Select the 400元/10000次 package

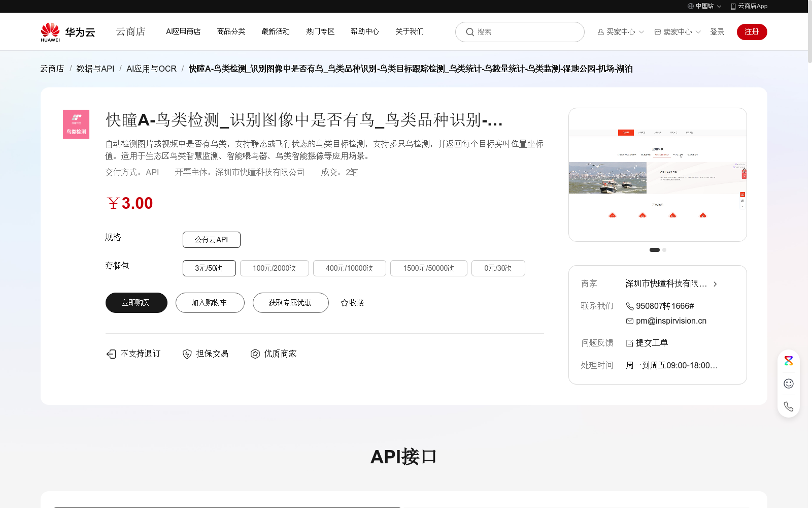(x=350, y=268)
